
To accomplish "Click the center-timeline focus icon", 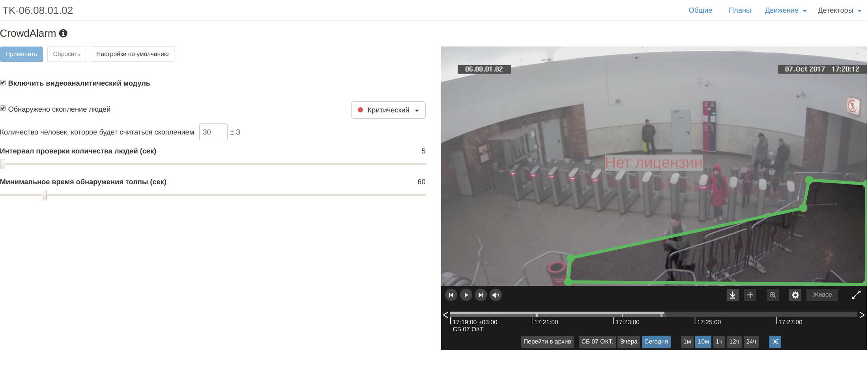I will click(x=775, y=342).
